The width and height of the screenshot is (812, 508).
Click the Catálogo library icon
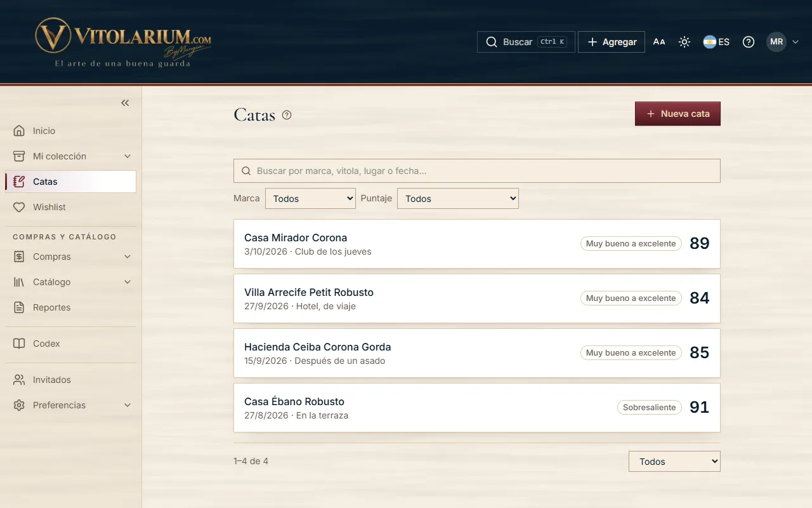[19, 282]
